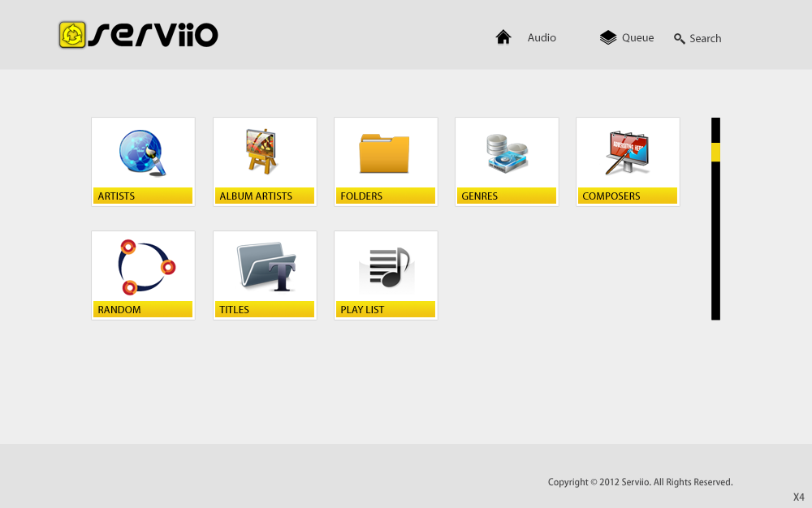Select the GENRES yellow label
The image size is (812, 508).
pos(507,196)
